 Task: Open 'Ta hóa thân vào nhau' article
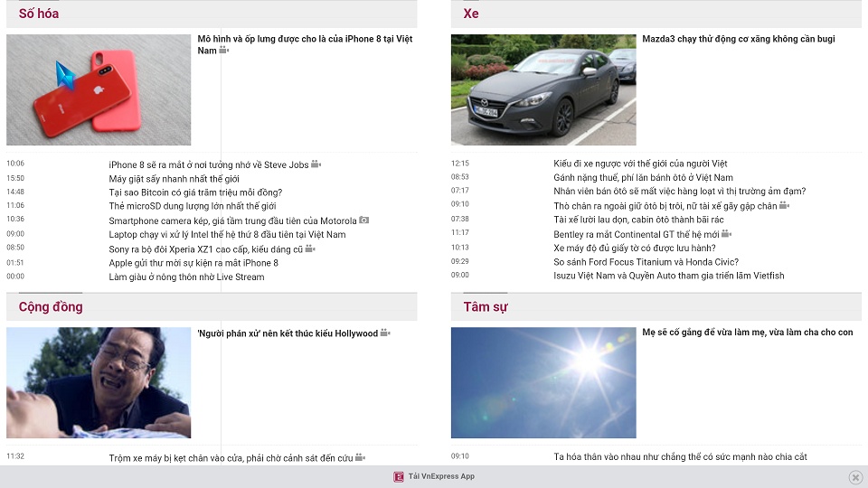(x=680, y=457)
